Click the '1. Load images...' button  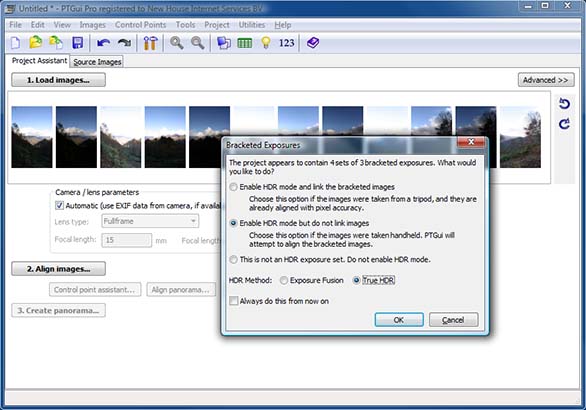tap(58, 80)
